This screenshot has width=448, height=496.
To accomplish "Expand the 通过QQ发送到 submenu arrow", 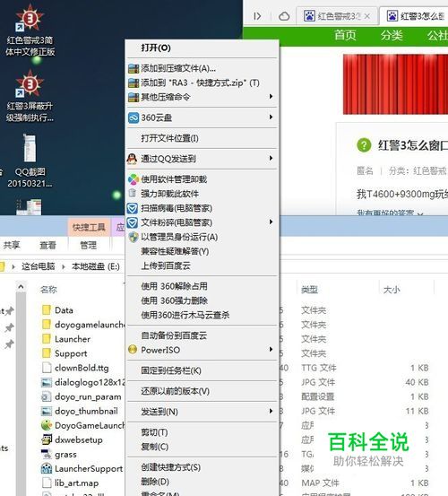I will pos(271,158).
